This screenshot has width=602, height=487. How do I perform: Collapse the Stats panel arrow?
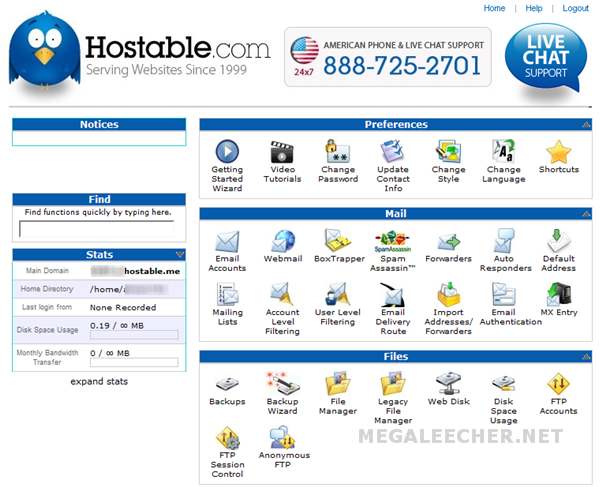(180, 255)
